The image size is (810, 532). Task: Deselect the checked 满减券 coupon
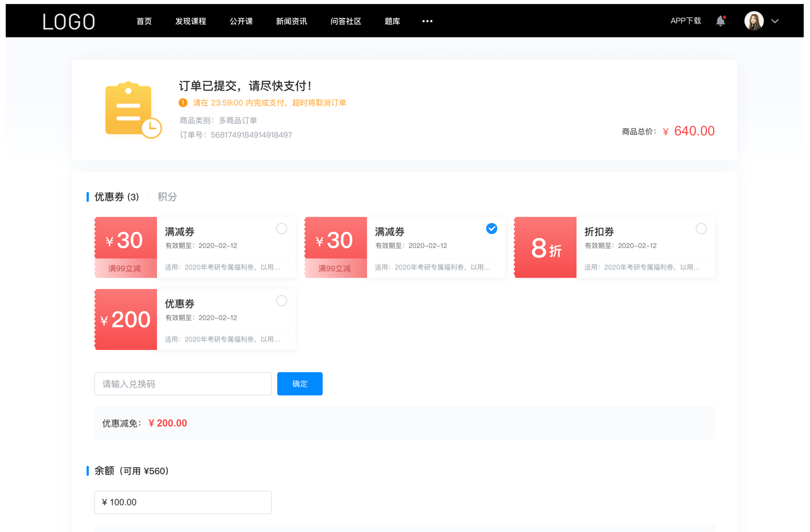click(491, 228)
